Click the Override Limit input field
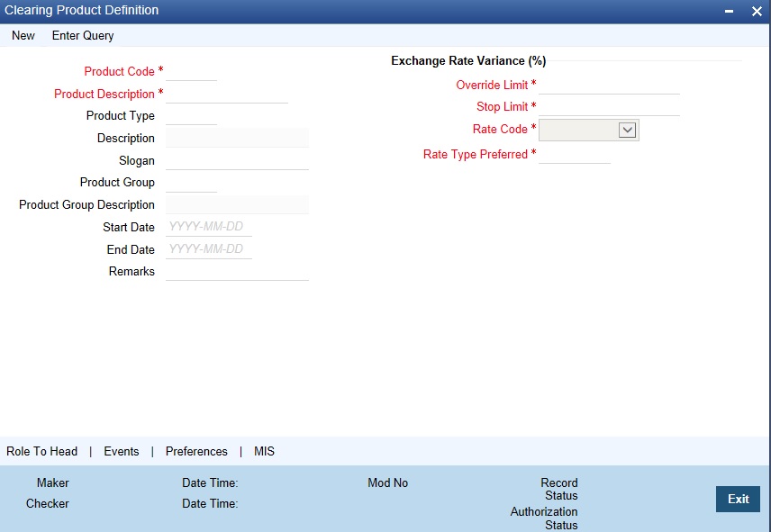771x532 pixels. pyautogui.click(x=609, y=85)
